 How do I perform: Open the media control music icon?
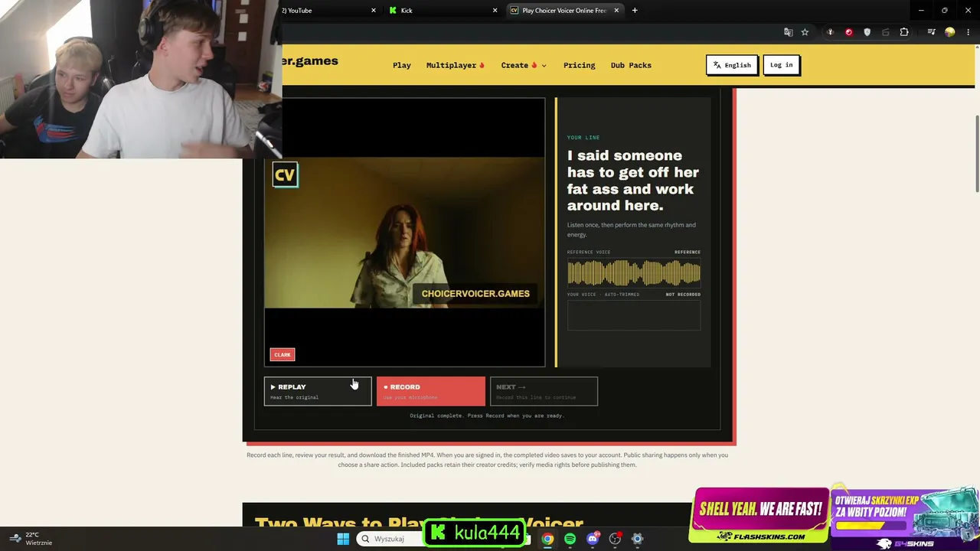tap(931, 32)
